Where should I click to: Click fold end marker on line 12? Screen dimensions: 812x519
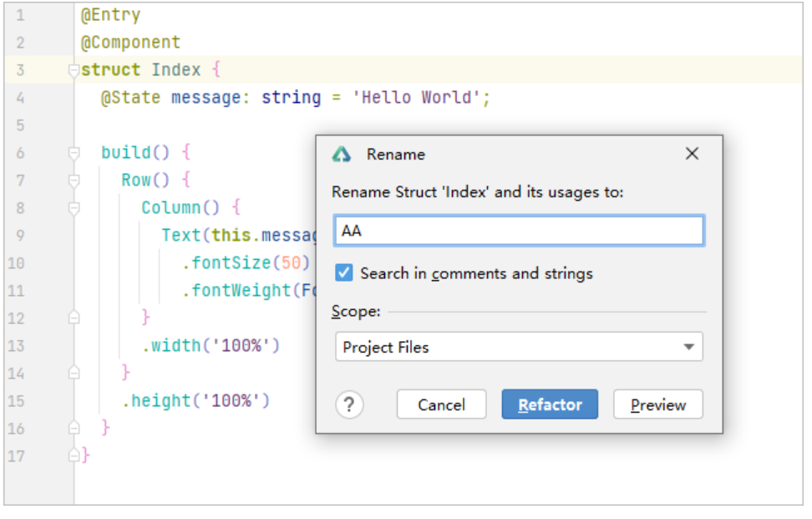coord(74,318)
